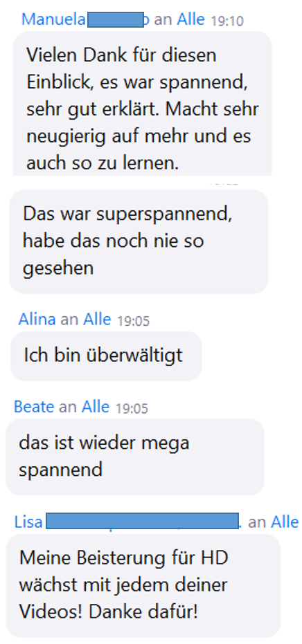Select Beate's 19:05 timestamp
This screenshot has width=302, height=644.
pyautogui.click(x=132, y=408)
